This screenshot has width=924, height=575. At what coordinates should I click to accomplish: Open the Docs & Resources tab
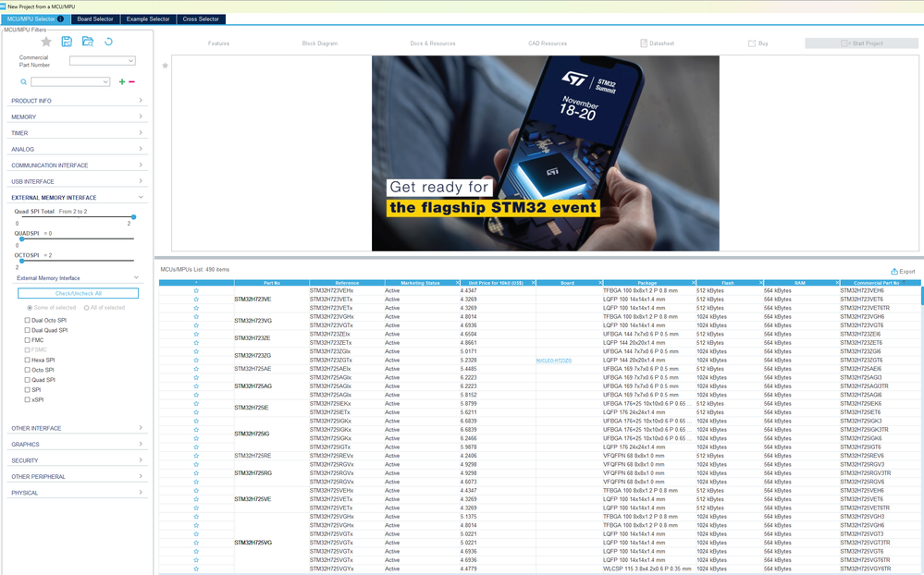click(x=433, y=43)
